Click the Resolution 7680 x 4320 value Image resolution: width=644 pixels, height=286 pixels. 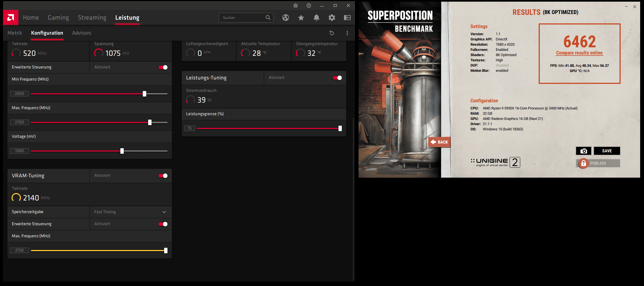(505, 45)
